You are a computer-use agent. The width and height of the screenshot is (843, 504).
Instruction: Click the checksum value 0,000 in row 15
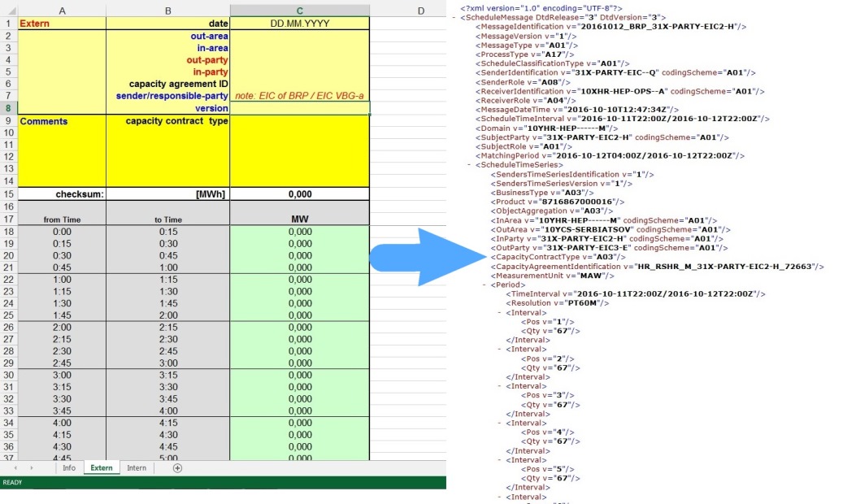point(299,194)
